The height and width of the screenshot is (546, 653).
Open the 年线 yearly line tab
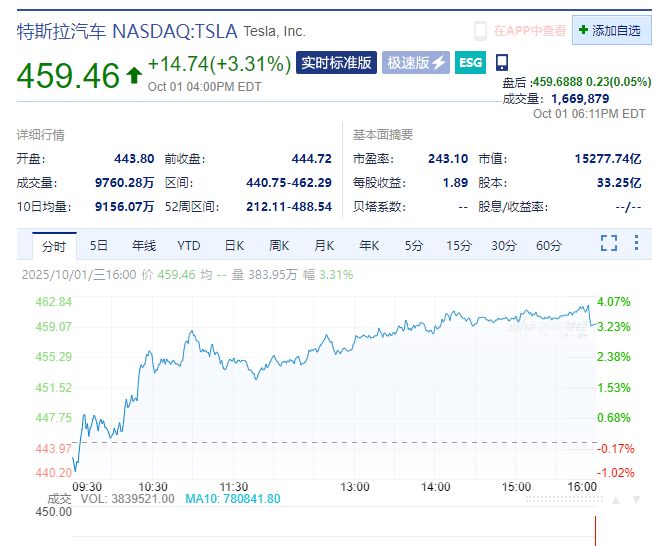(x=144, y=246)
